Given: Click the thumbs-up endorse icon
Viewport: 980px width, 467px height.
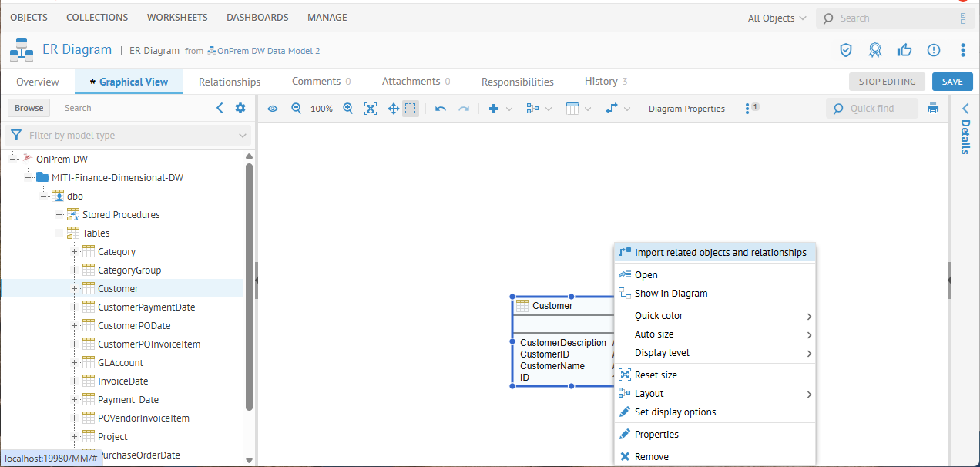Looking at the screenshot, I should 904,50.
